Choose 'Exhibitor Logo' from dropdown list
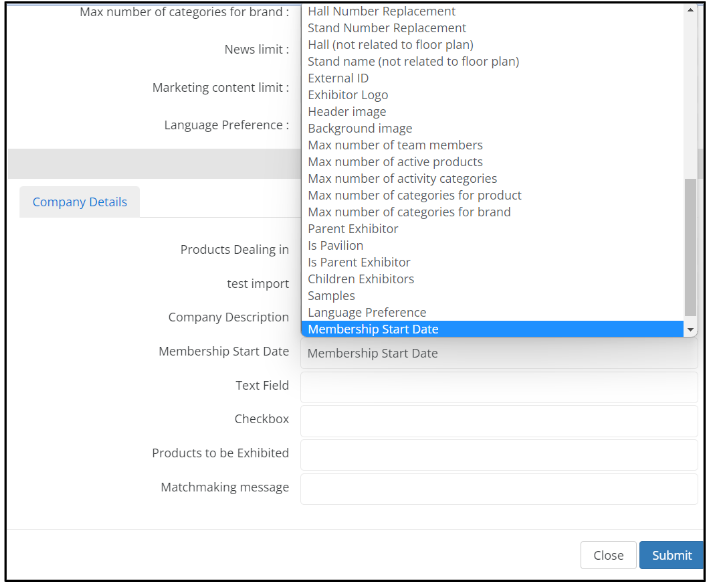This screenshot has height=584, width=708. [347, 95]
